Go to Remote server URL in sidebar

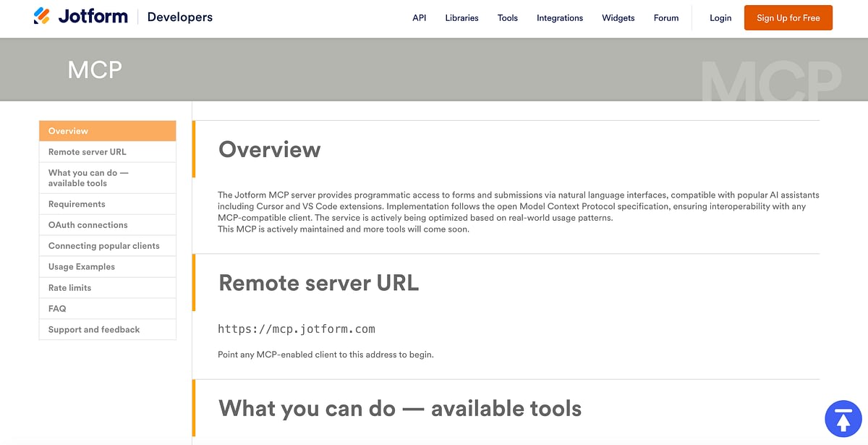108,152
